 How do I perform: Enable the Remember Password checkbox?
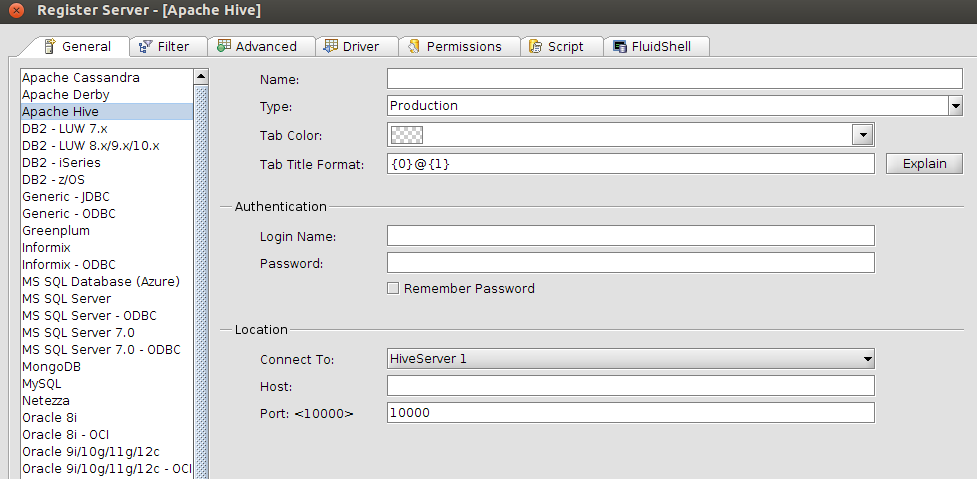pos(393,288)
